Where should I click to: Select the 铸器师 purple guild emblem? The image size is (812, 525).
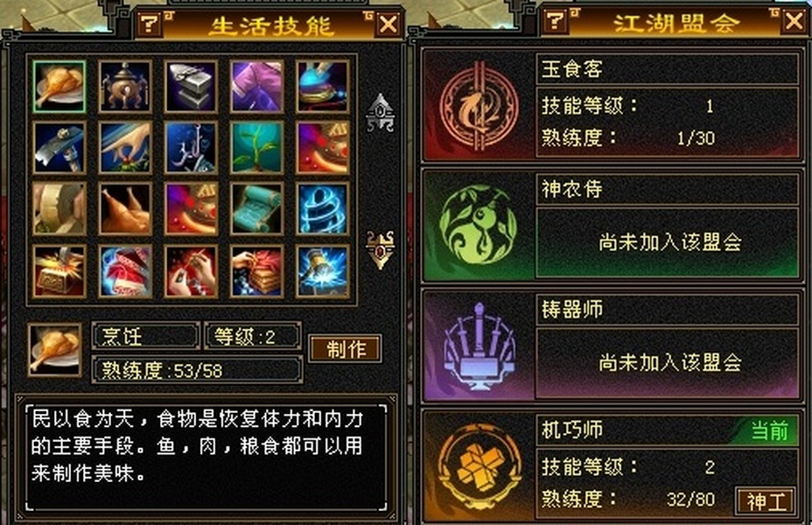pyautogui.click(x=479, y=346)
